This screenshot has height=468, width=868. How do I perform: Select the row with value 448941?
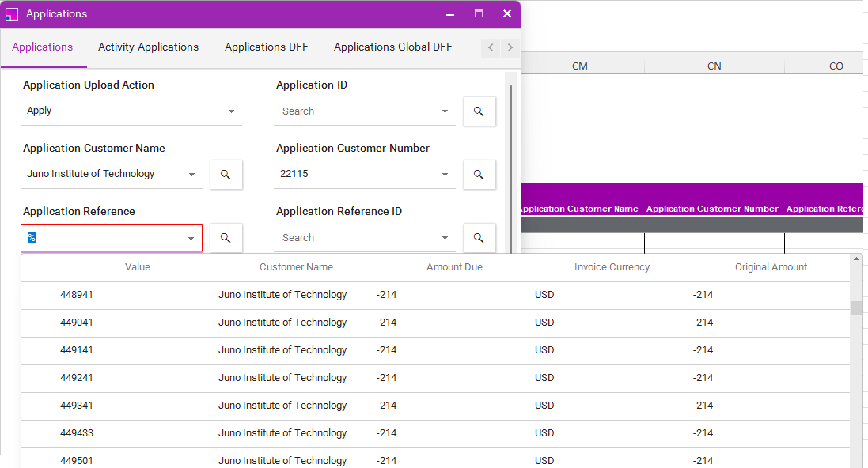point(436,295)
